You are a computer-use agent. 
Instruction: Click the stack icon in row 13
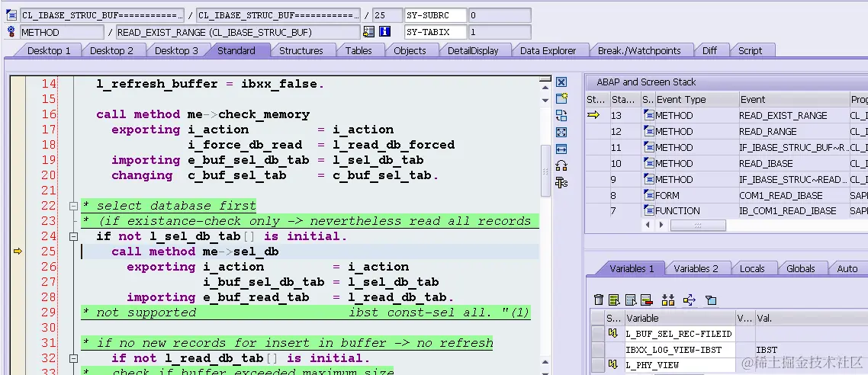point(648,116)
